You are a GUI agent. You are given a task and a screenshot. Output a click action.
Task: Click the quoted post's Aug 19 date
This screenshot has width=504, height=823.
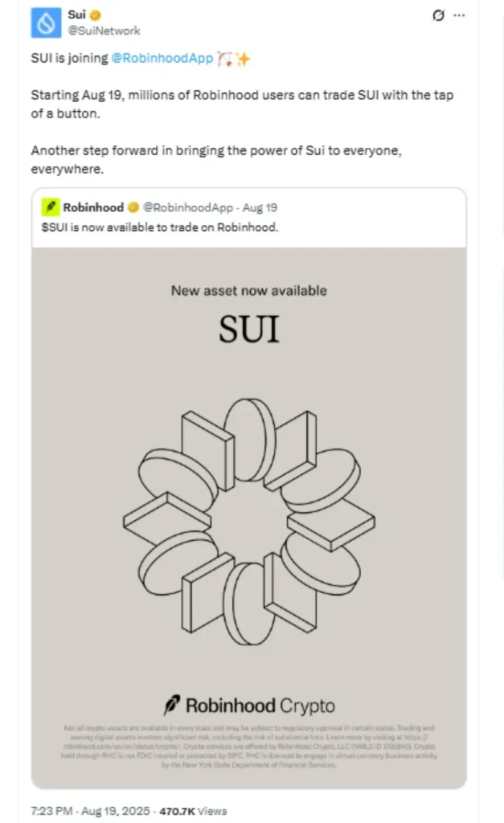pos(260,208)
